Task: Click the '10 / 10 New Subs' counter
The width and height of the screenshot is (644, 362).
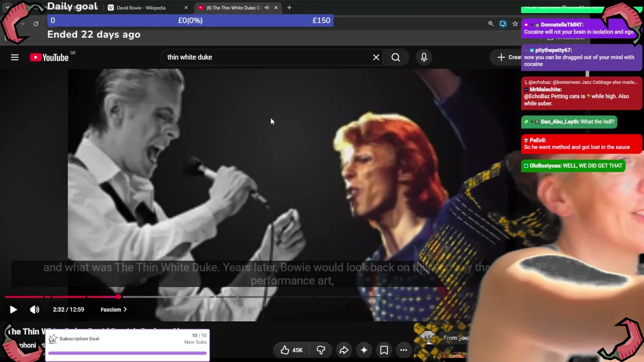Action: pyautogui.click(x=196, y=339)
